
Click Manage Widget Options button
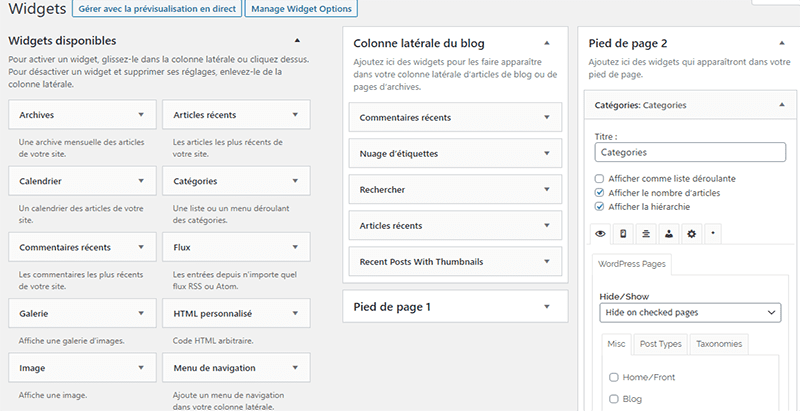[x=301, y=9]
